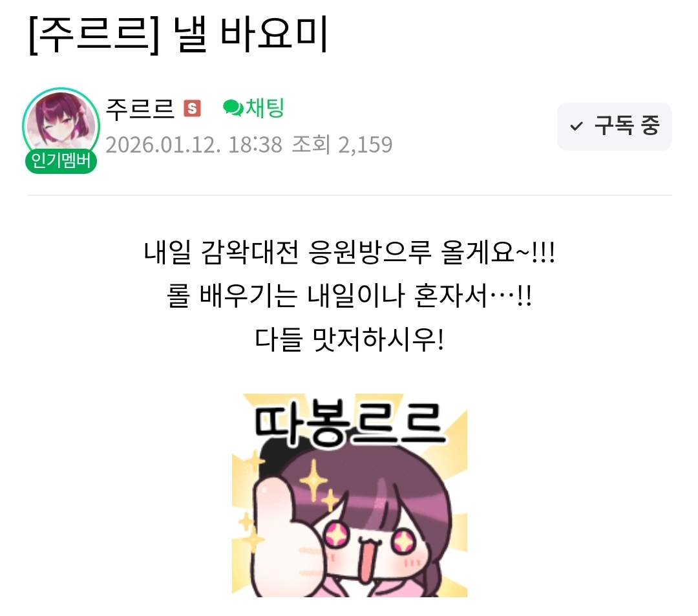Click the line 롤 배우기는 내일이나 혼자서
This screenshot has height=616, width=698.
pyautogui.click(x=350, y=295)
